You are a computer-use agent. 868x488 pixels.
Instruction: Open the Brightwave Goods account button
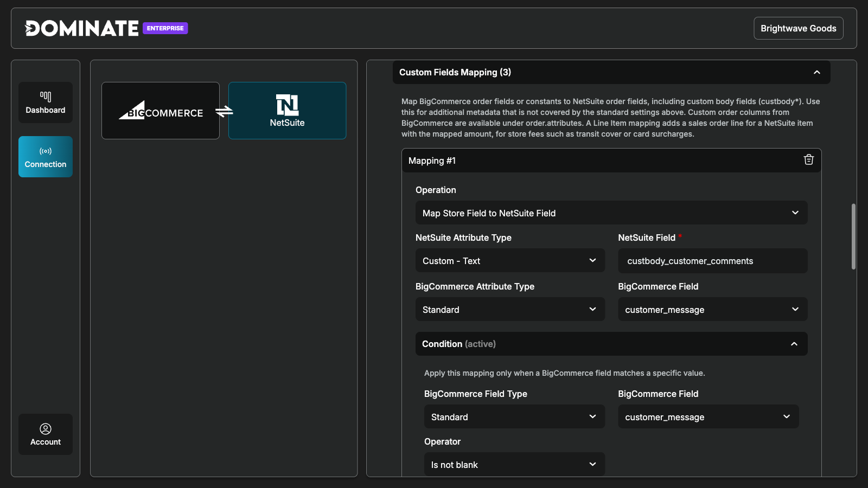(799, 28)
